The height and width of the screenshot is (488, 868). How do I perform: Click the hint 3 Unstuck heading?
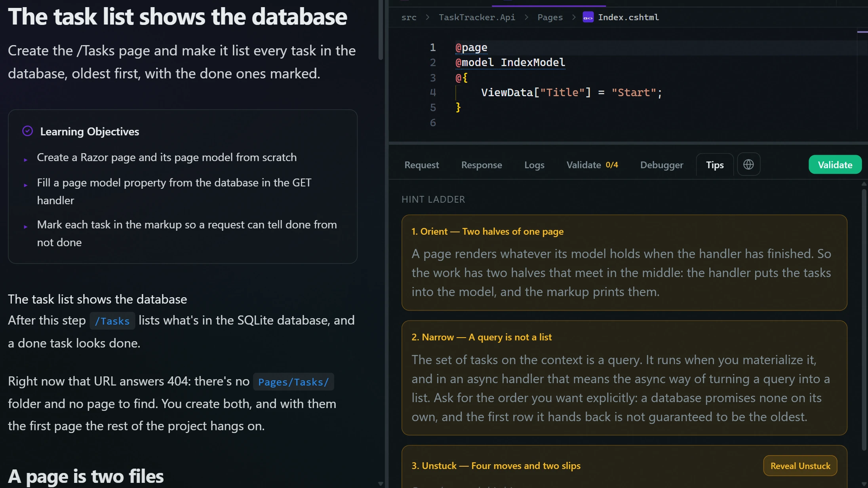click(x=496, y=466)
